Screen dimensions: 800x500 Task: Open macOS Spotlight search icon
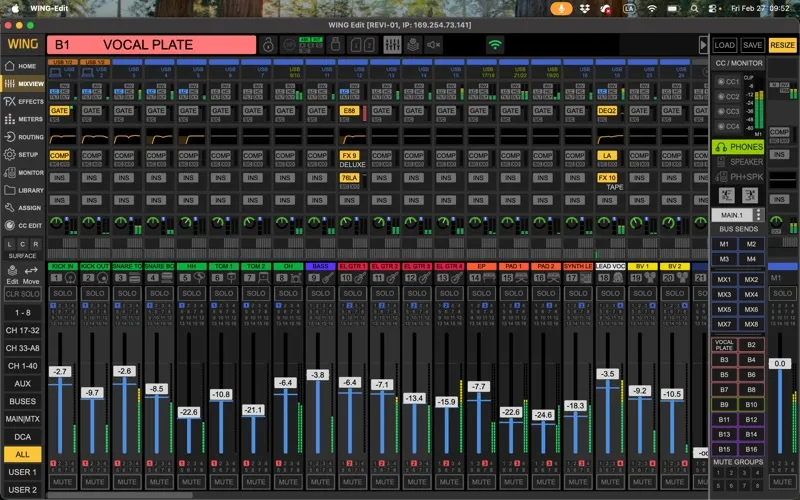pos(694,9)
